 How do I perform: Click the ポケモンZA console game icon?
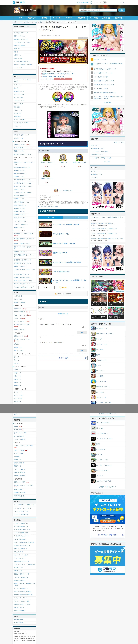(x=93, y=428)
